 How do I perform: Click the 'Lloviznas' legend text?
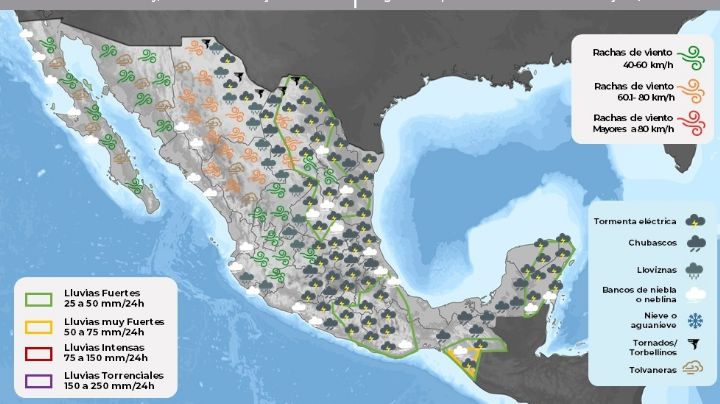tap(657, 270)
